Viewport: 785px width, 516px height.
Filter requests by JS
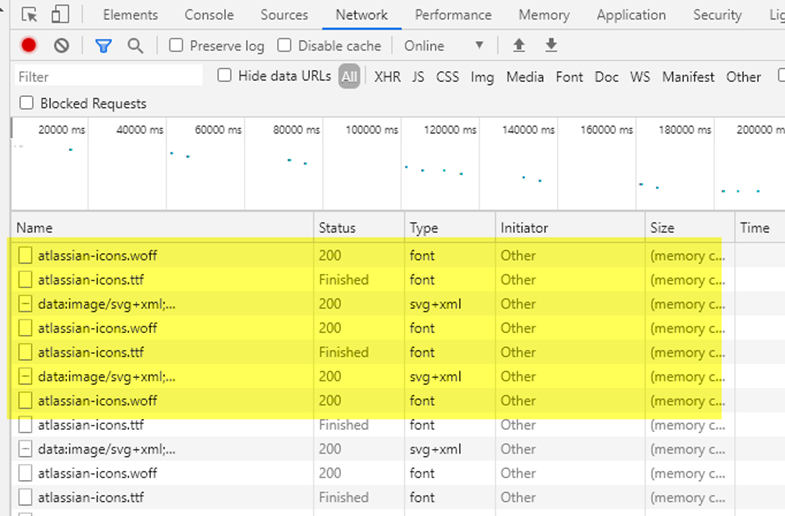tap(418, 77)
